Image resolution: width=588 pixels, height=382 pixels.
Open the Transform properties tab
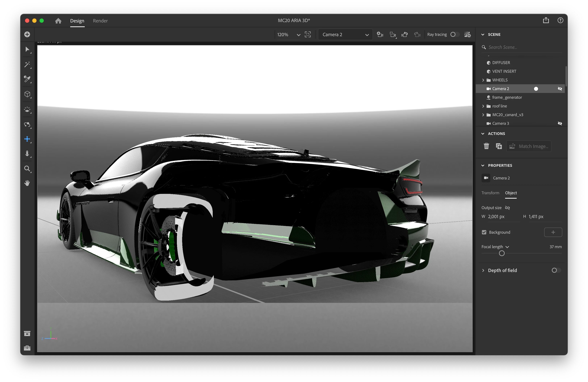tap(490, 193)
